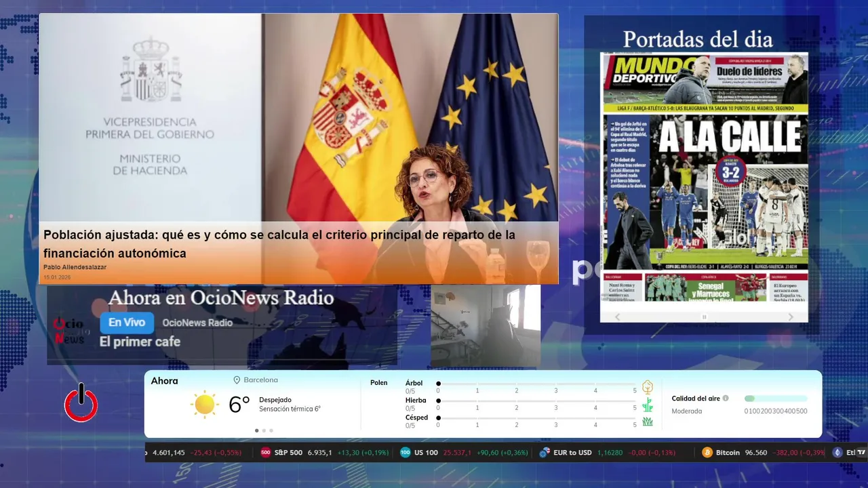Open the Mundo Deportivo front page

tap(704, 177)
